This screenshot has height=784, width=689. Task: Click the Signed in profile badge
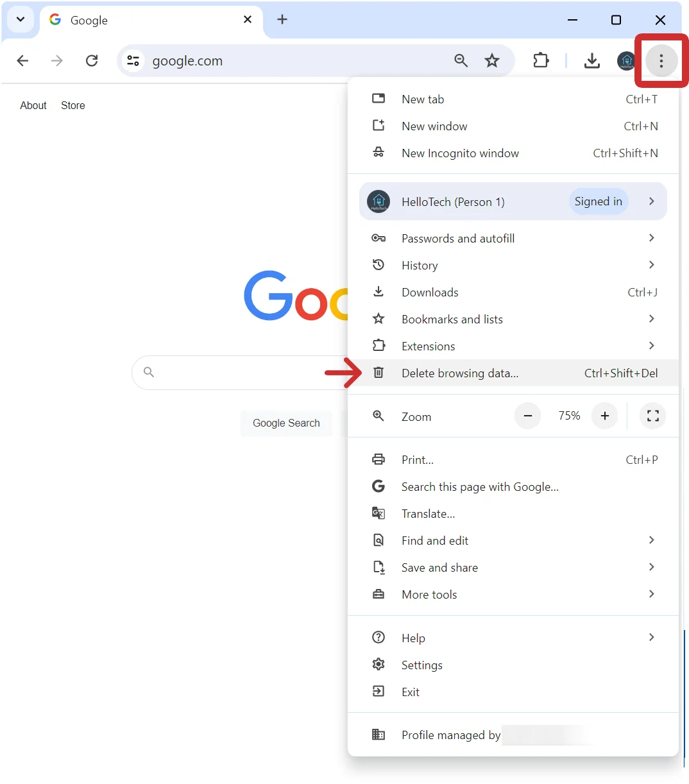coord(598,201)
